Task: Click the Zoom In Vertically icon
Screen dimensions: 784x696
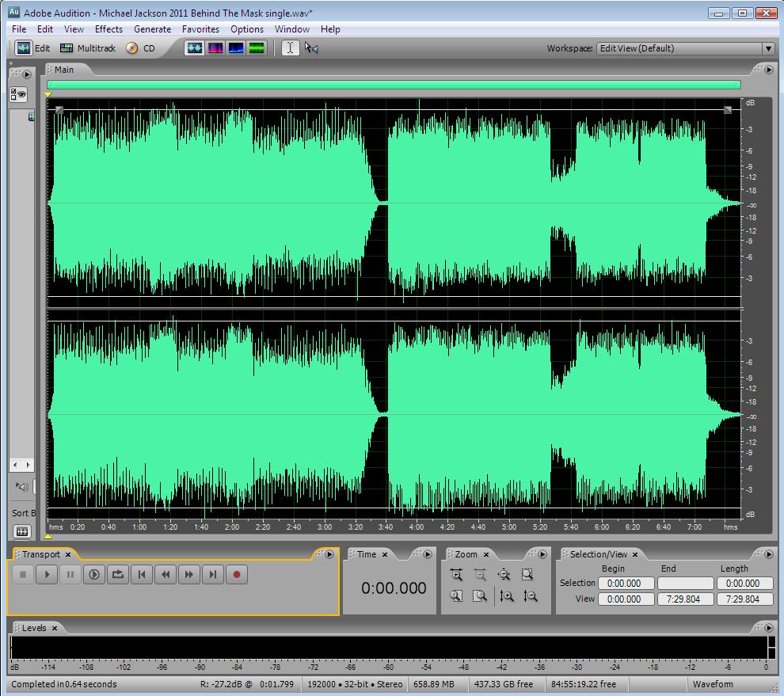Action: (x=507, y=596)
